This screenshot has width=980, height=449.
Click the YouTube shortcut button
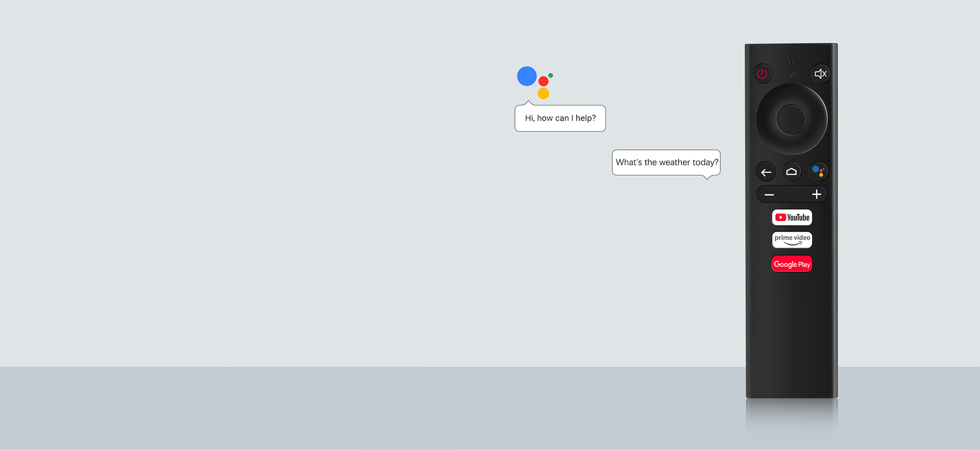coord(792,217)
